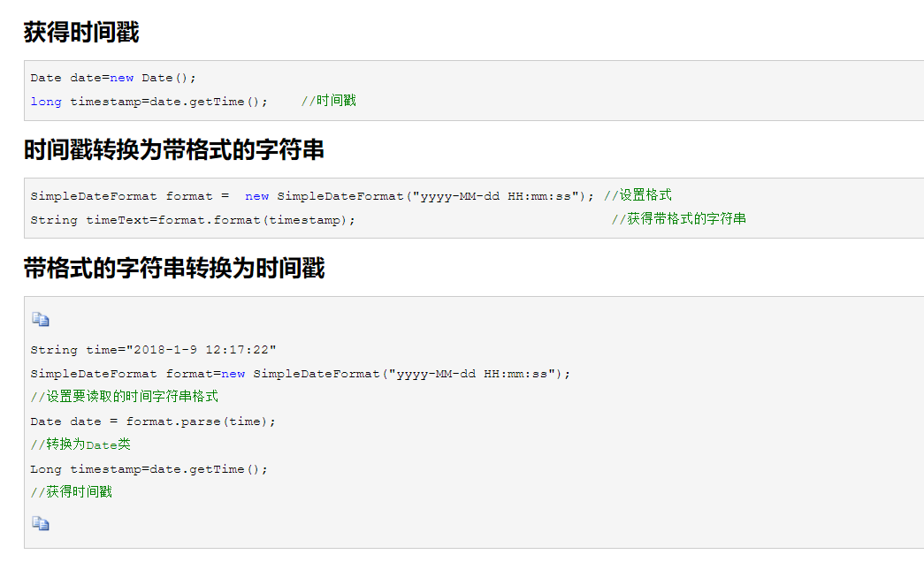Click the 获得时间戳 section heading

(x=81, y=32)
